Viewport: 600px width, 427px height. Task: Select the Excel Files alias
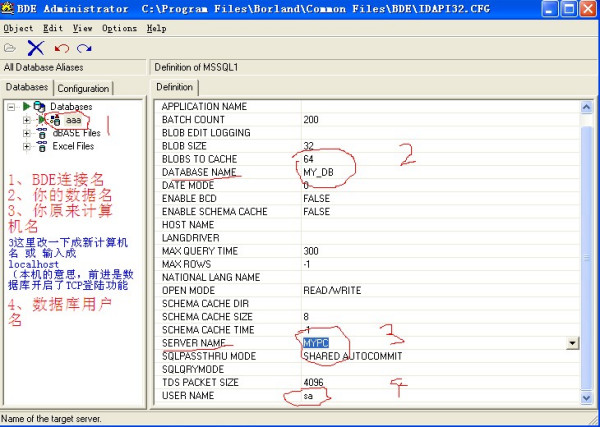point(73,146)
